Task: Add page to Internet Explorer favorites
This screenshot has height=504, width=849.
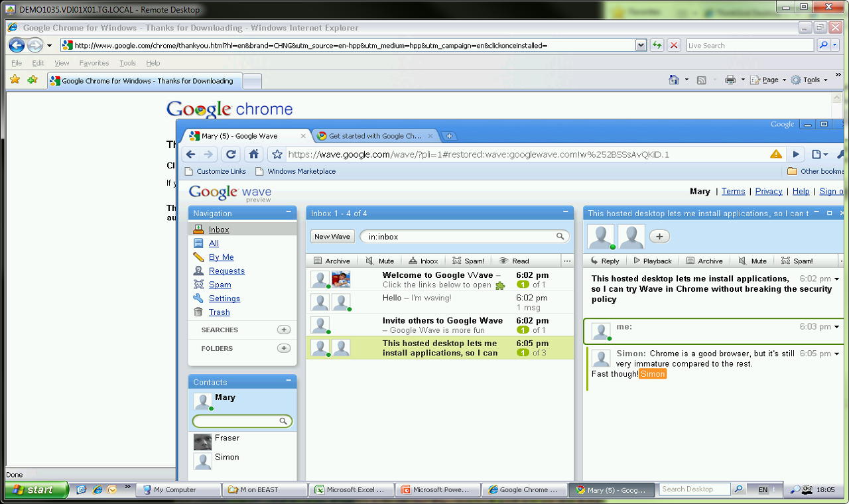Action: point(33,80)
